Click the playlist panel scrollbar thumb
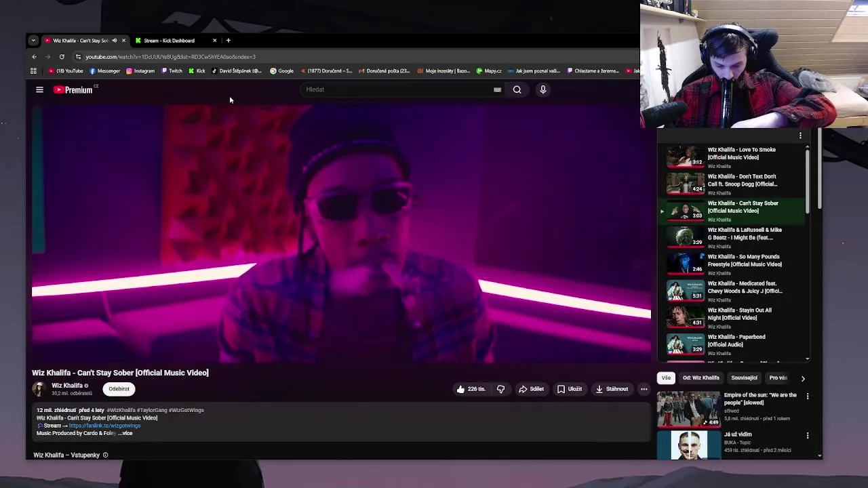Screen dimensions: 868x488 (807, 182)
